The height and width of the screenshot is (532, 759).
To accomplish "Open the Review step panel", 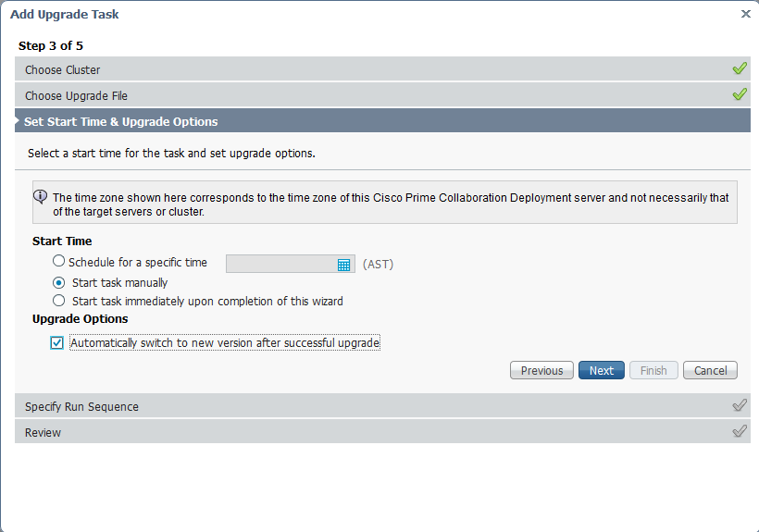I will point(43,432).
